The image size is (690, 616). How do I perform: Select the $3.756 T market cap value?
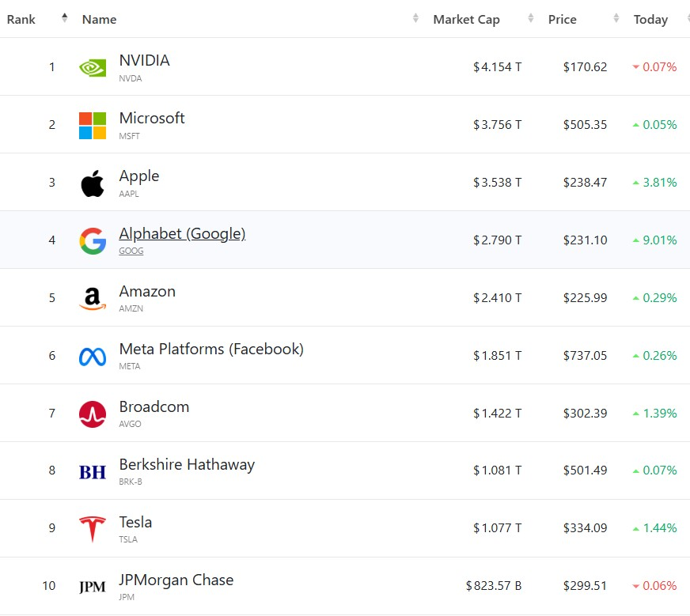tap(497, 125)
